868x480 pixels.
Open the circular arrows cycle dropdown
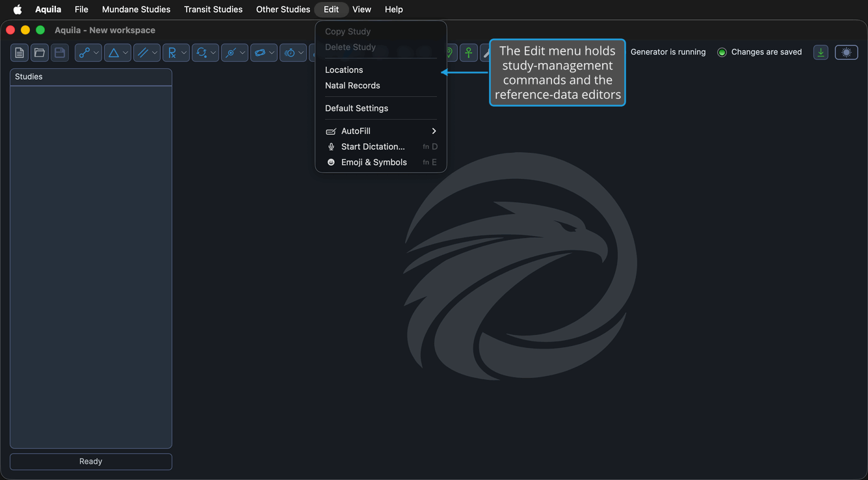pyautogui.click(x=205, y=53)
